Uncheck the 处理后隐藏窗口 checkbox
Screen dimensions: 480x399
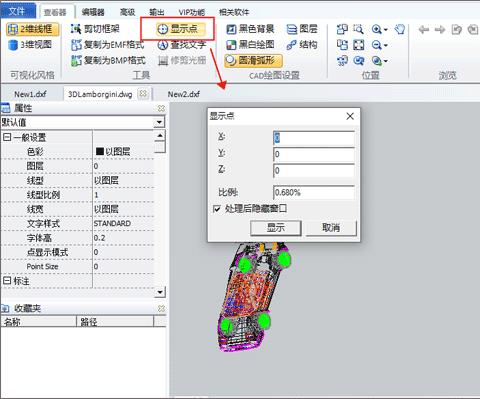(217, 209)
